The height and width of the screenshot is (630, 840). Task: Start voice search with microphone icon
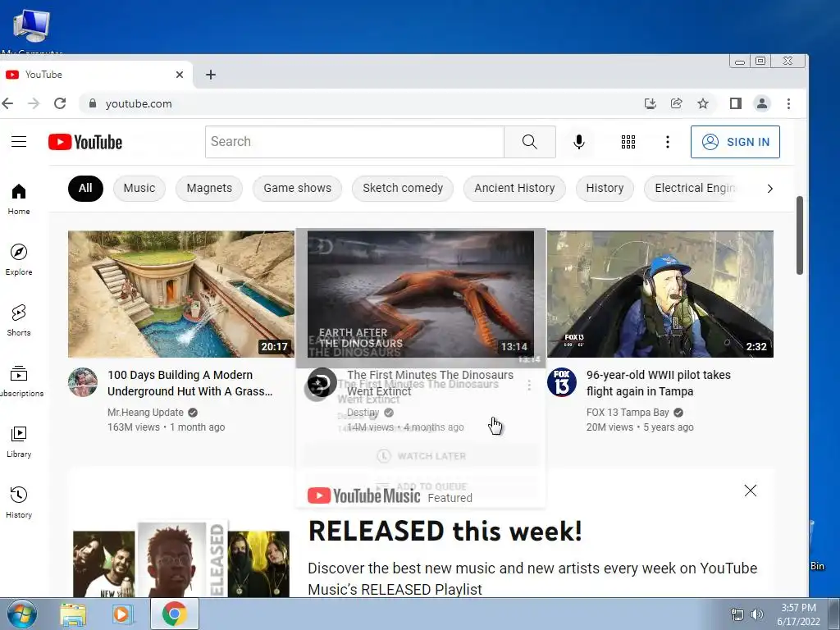(578, 142)
